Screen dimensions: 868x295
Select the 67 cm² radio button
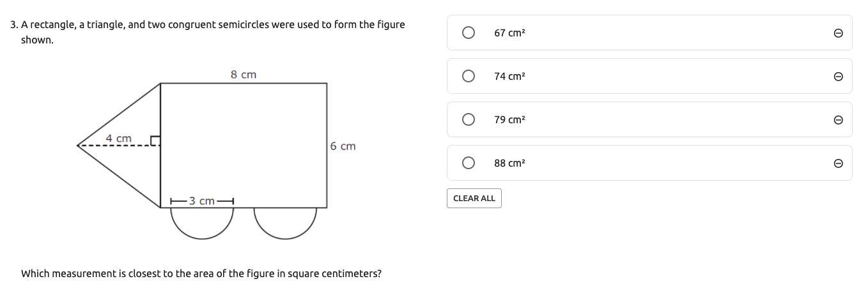[x=469, y=33]
